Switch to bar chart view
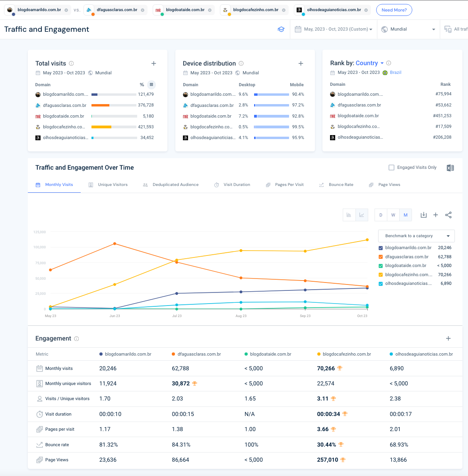Viewport: 468px width, 476px height. 349,215
